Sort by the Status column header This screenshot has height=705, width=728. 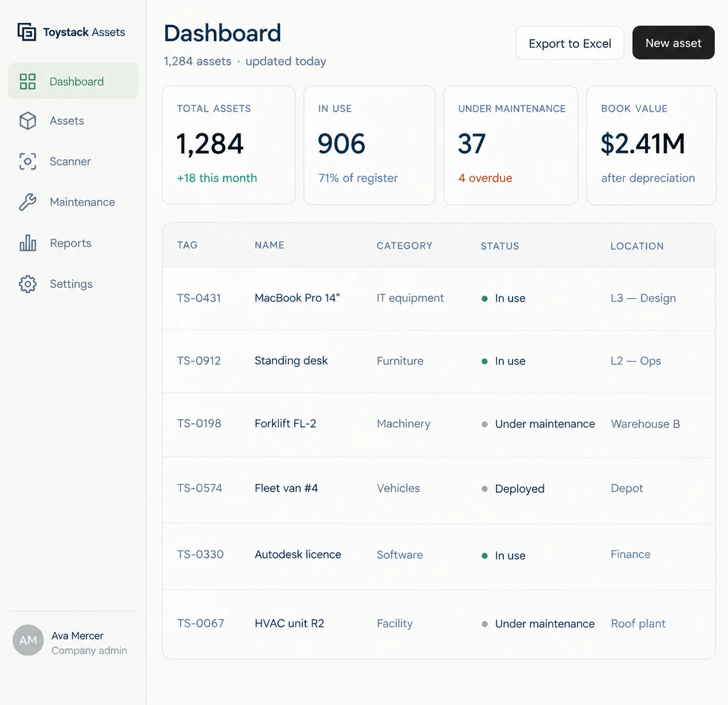pyautogui.click(x=500, y=246)
